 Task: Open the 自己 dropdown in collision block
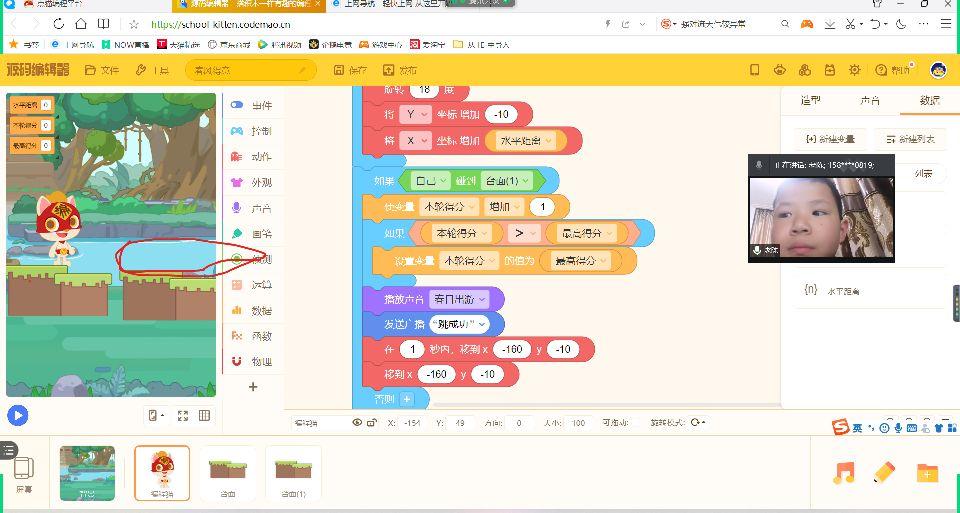tap(430, 181)
